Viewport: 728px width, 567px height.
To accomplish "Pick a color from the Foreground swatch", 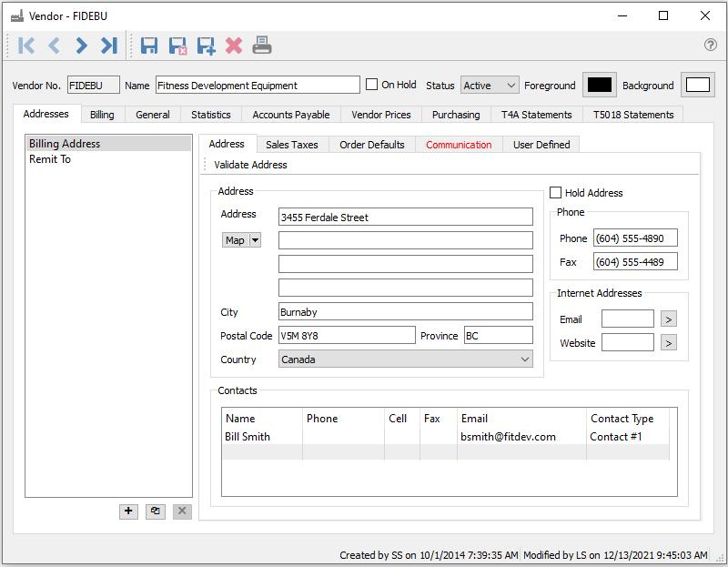I will [600, 85].
